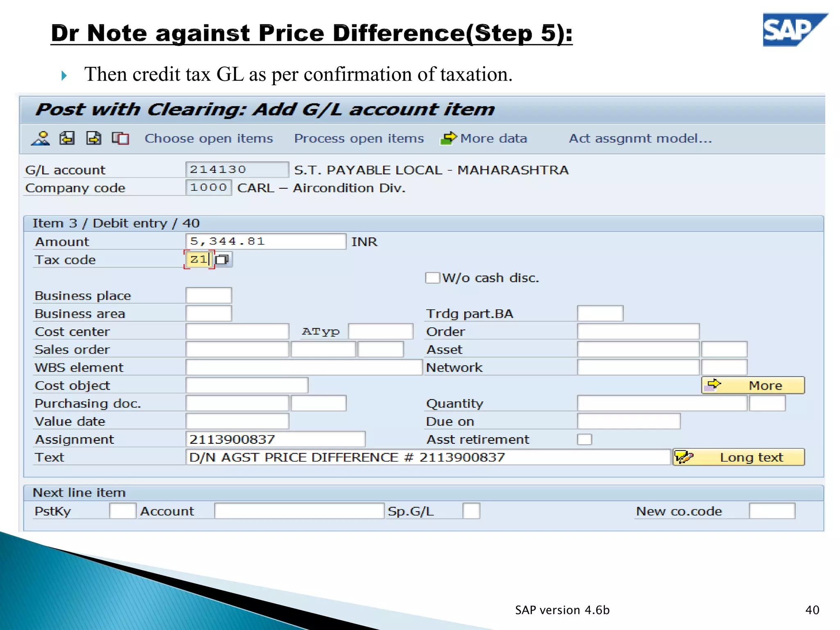
Task: Click the first Purchasing doc. field
Action: pyautogui.click(x=237, y=403)
